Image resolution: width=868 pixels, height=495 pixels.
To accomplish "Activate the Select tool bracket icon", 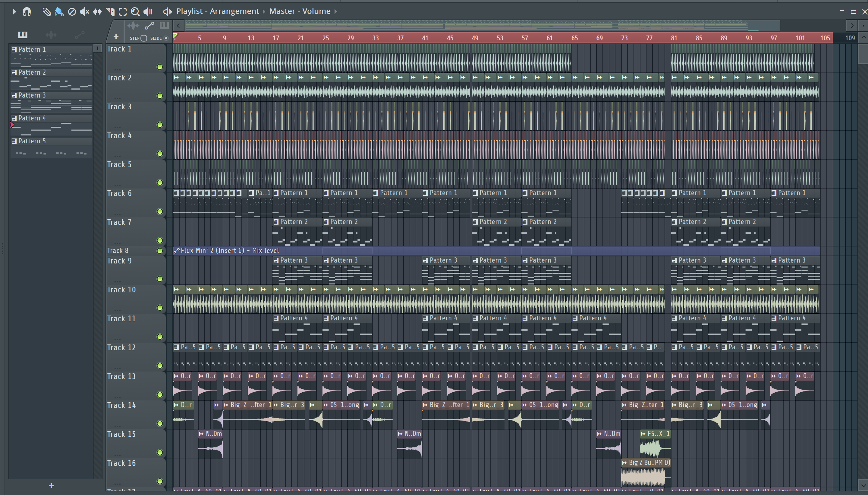I will [x=122, y=11].
